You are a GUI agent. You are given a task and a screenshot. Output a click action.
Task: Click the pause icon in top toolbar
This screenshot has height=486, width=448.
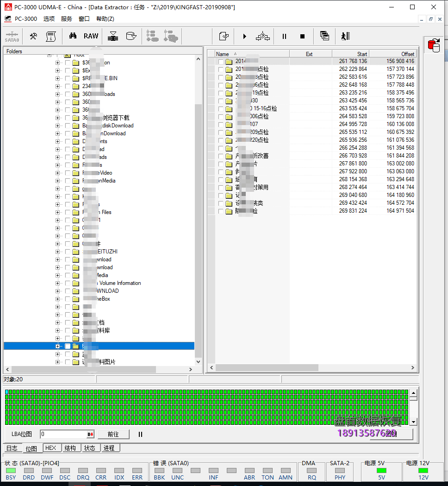pyautogui.click(x=284, y=36)
